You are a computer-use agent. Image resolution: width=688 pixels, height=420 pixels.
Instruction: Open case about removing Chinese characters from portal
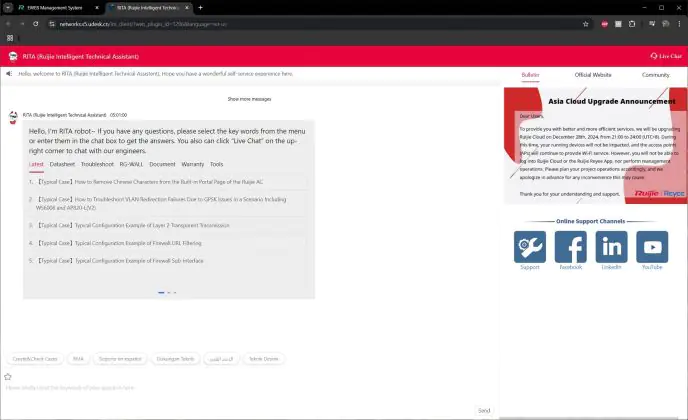pos(149,182)
